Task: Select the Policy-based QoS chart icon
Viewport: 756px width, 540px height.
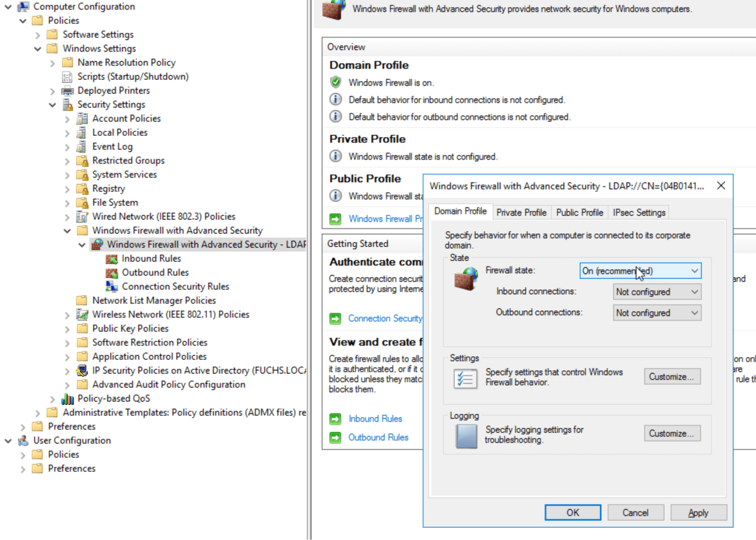Action: (x=67, y=398)
